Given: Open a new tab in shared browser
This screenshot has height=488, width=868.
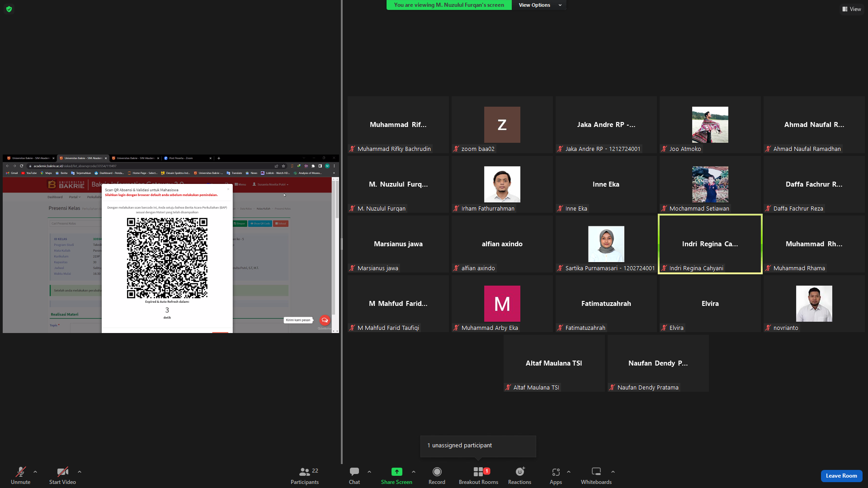Looking at the screenshot, I should [219, 158].
